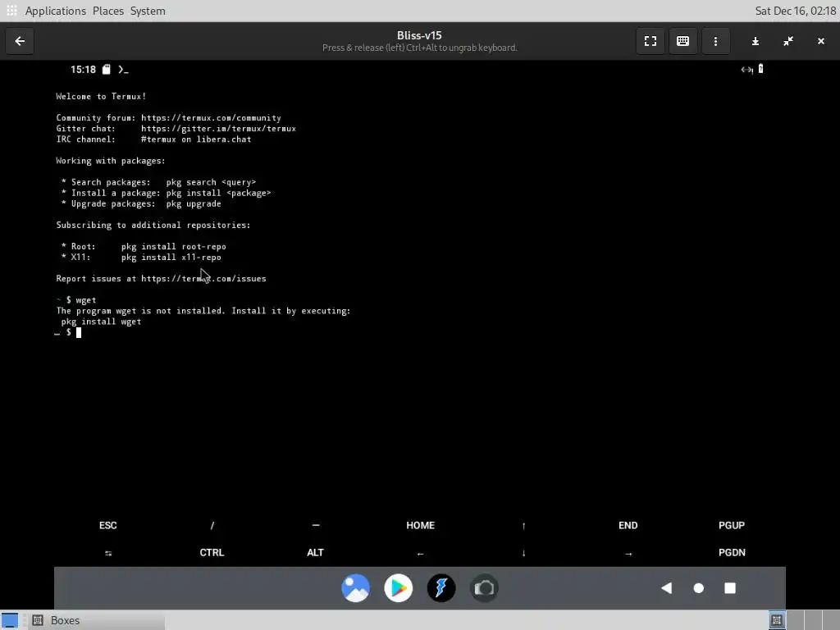Click the restore-size arrows icon

[788, 41]
